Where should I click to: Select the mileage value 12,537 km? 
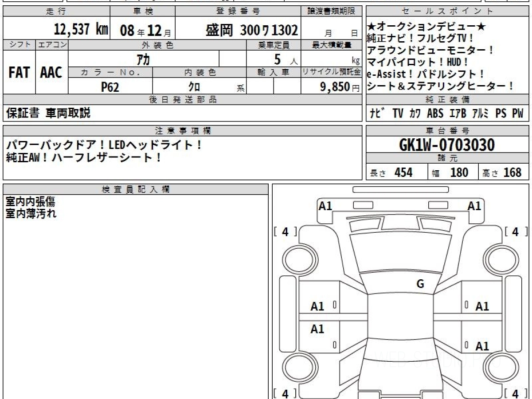81,30
